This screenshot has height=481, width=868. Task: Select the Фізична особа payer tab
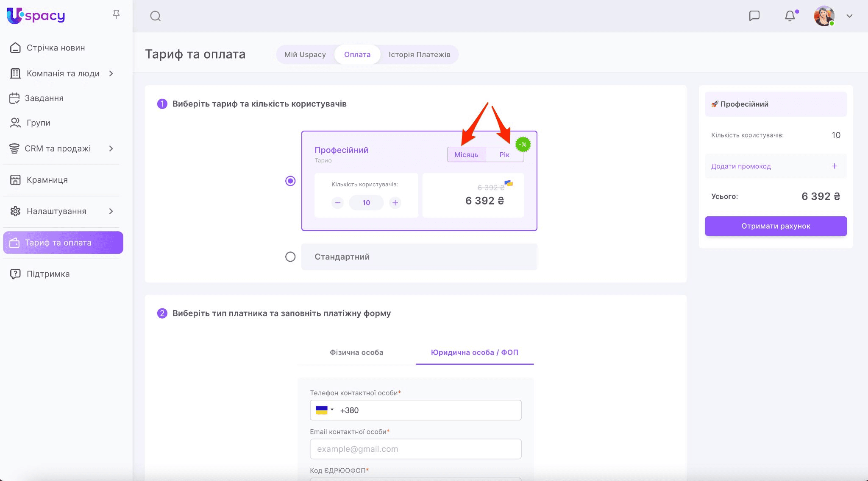356,352
